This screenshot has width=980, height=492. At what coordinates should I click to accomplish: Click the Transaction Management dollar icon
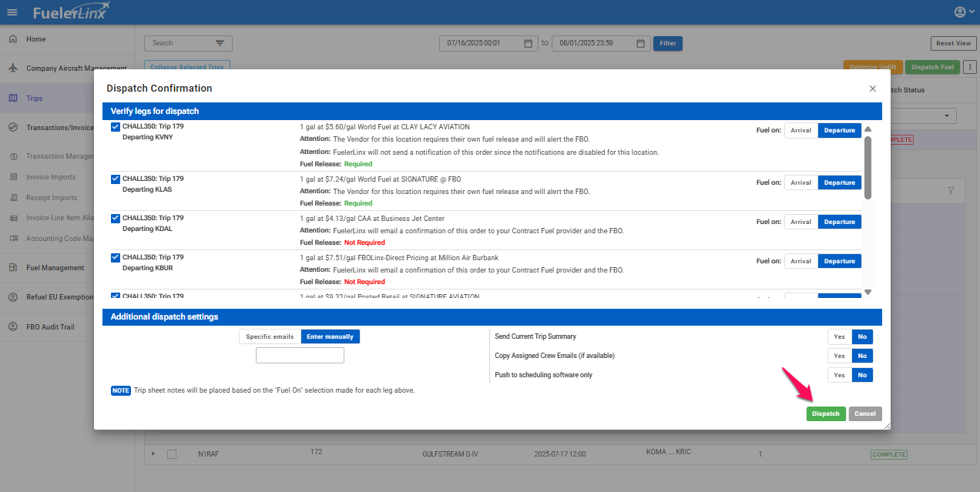point(15,156)
